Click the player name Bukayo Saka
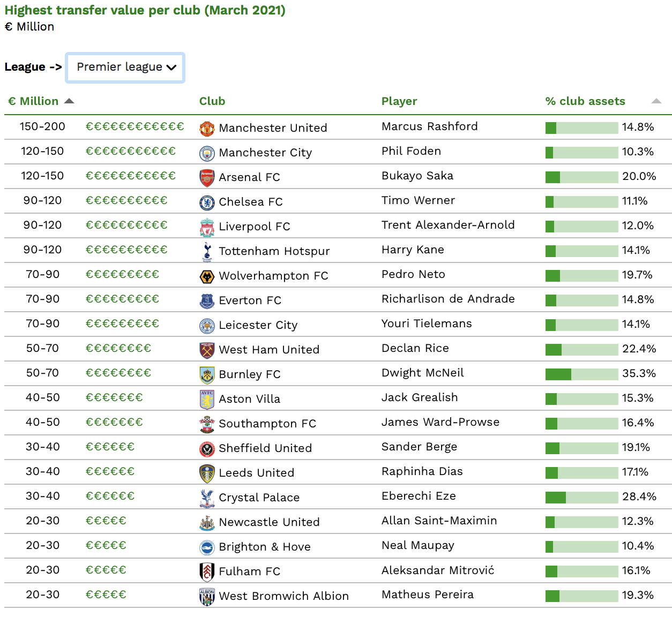Image resolution: width=672 pixels, height=617 pixels. (417, 176)
